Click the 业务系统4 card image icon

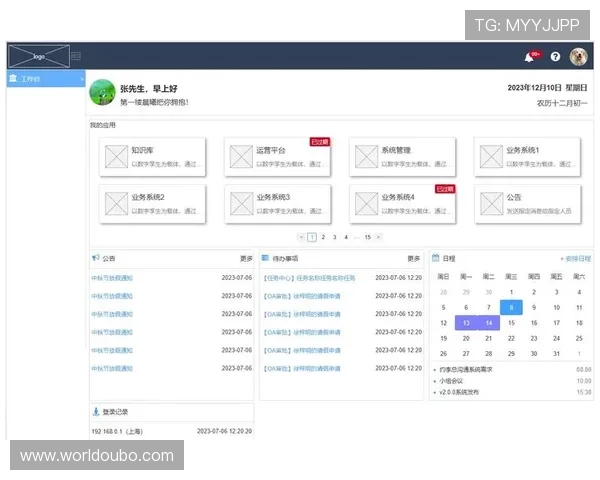[x=366, y=204]
